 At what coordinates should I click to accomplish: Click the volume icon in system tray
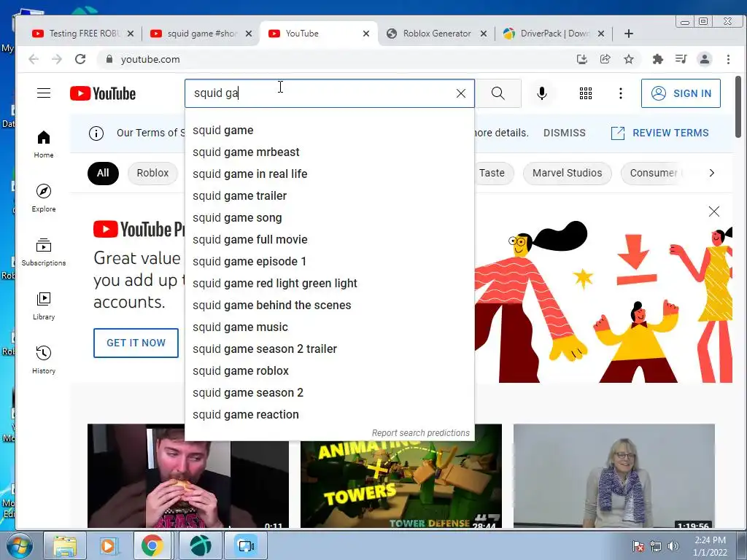tap(673, 545)
